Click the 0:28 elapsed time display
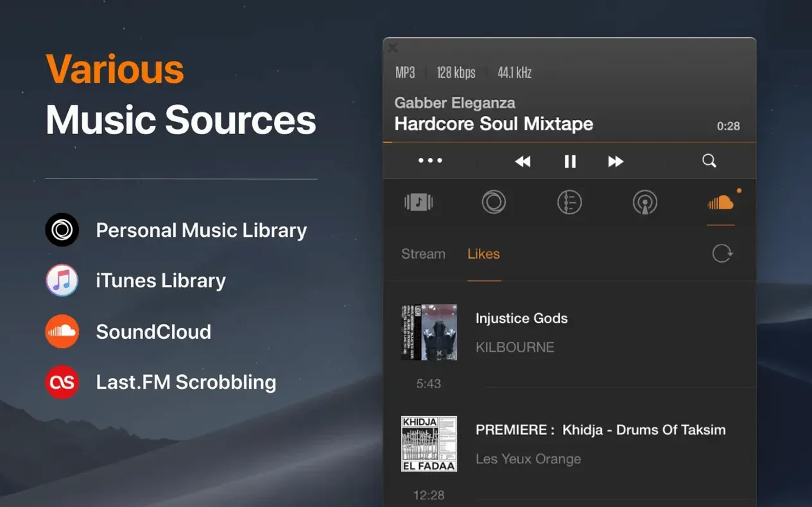The height and width of the screenshot is (507, 812). (x=728, y=126)
